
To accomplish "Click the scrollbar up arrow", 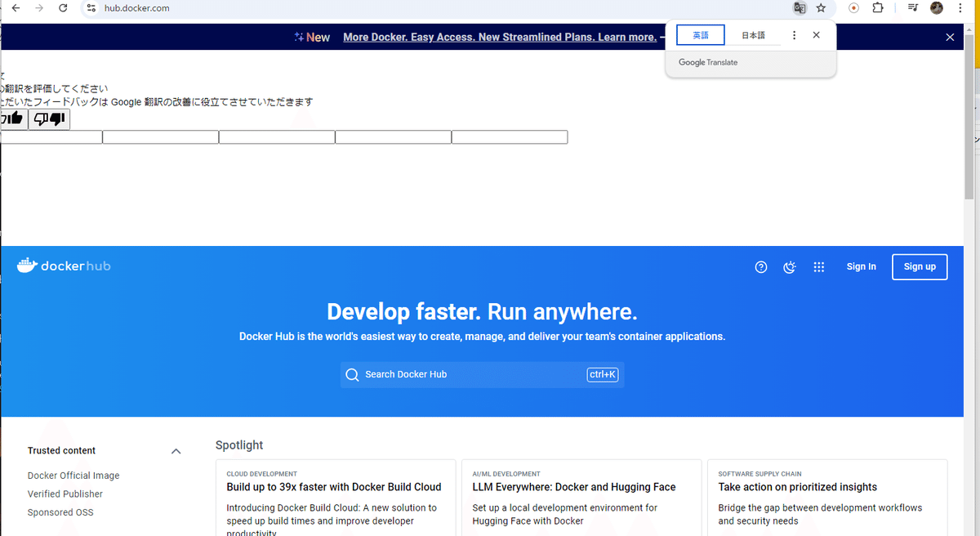I will 970,29.
